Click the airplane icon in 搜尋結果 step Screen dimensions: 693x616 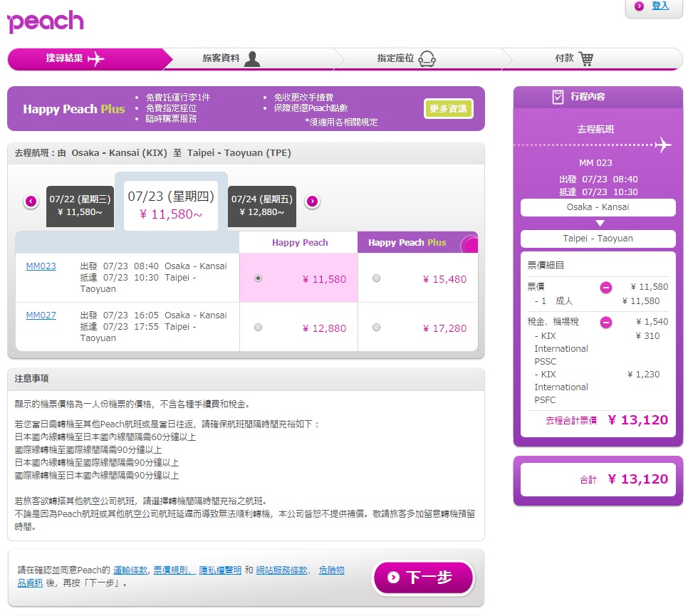point(96,59)
